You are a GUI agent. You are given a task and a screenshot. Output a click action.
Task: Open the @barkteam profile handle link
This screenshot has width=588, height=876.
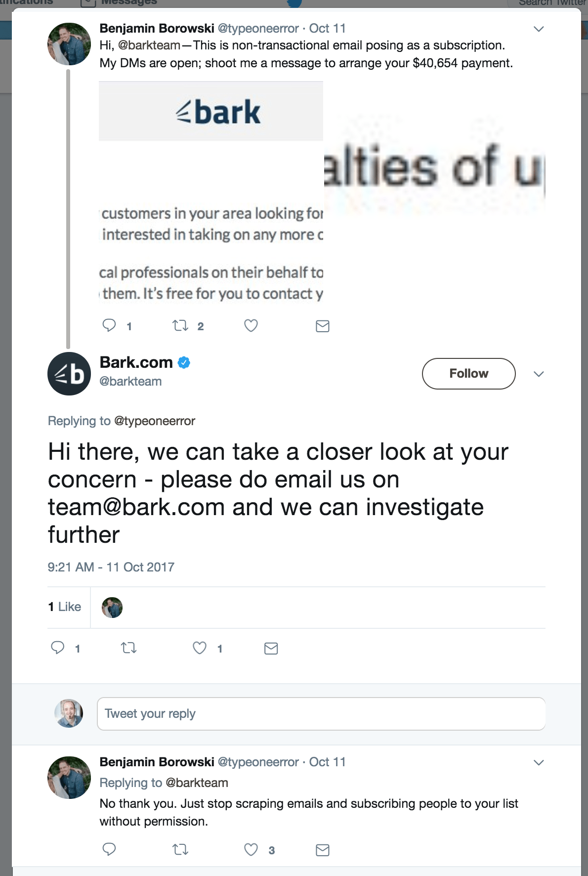tap(130, 381)
